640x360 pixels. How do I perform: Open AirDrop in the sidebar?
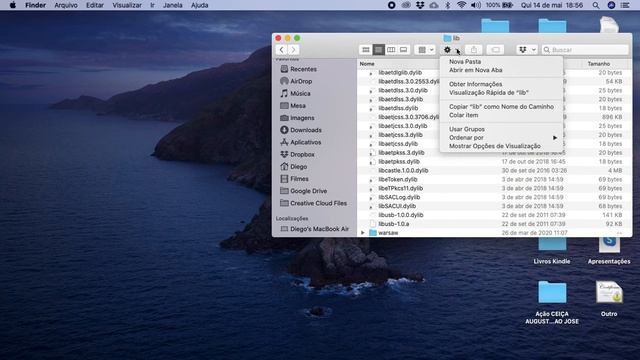click(x=301, y=81)
